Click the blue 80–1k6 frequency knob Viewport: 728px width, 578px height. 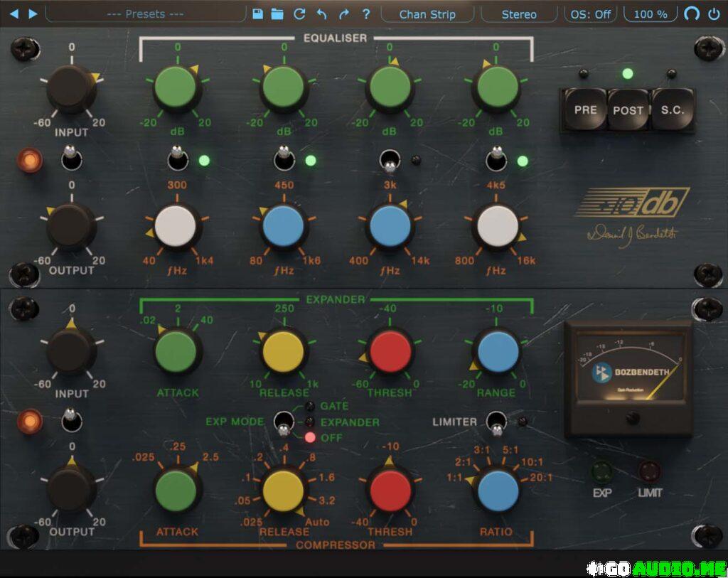tap(283, 227)
